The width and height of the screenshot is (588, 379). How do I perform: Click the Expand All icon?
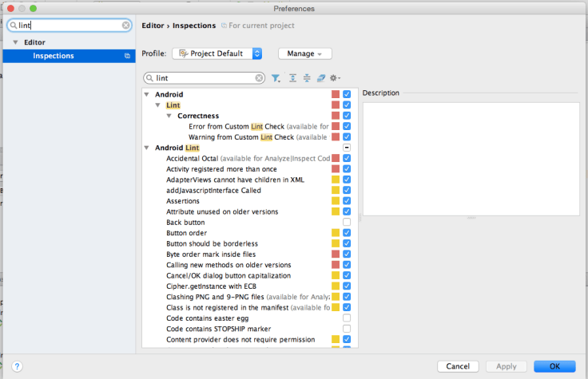293,78
